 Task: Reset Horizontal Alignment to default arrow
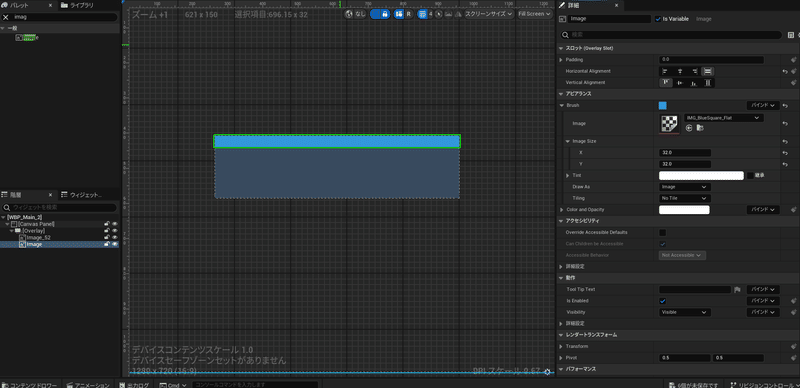point(785,71)
